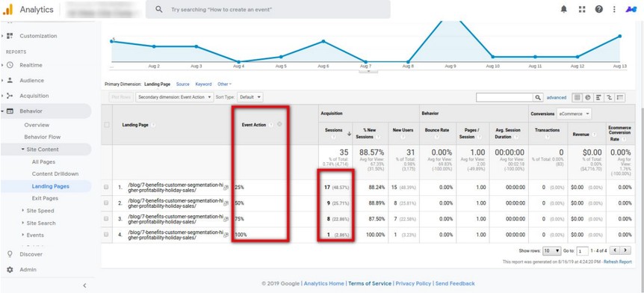644x293 pixels.
Task: Switch to Pivot table view
Action: (x=620, y=97)
